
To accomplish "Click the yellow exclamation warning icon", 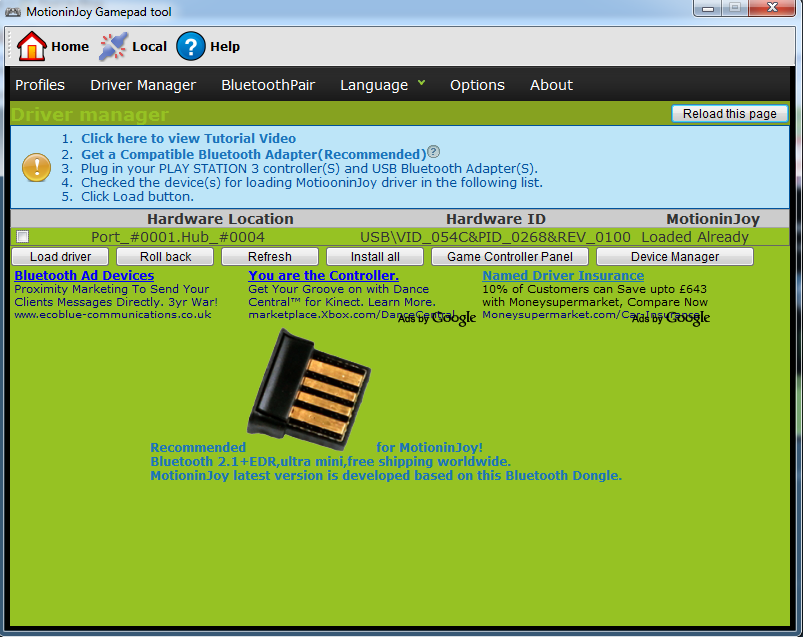I will pyautogui.click(x=36, y=167).
